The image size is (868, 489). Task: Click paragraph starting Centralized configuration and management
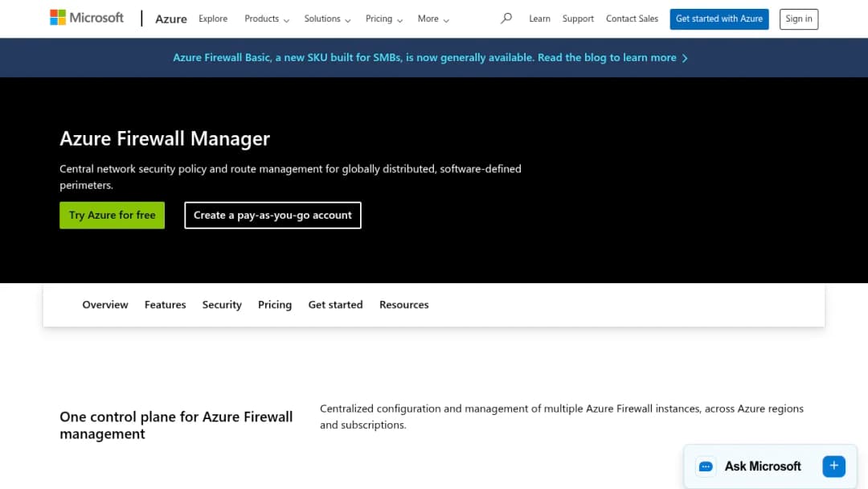[562, 417]
